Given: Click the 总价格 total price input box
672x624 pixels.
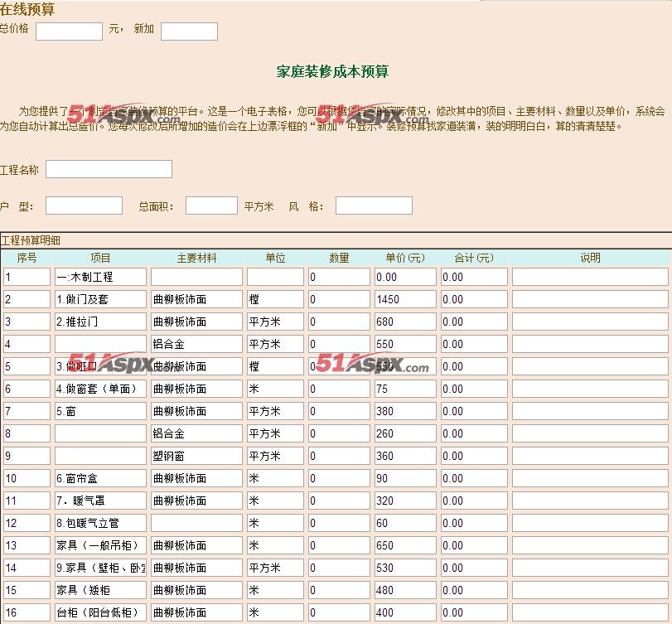Looking at the screenshot, I should (69, 31).
